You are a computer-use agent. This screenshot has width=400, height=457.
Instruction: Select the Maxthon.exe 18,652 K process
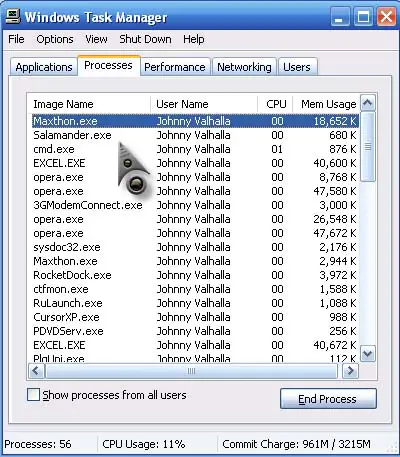point(195,121)
